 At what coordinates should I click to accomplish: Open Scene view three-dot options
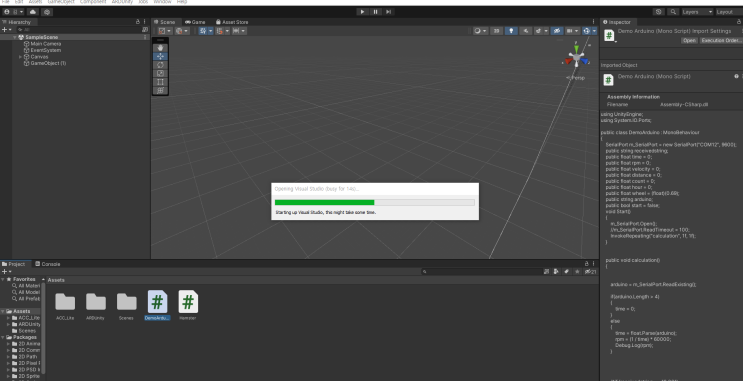(593, 22)
